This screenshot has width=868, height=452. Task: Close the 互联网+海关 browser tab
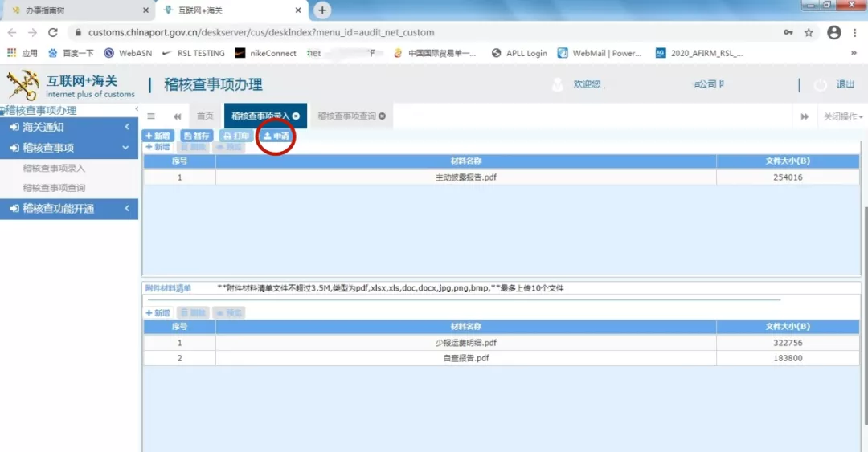click(x=298, y=10)
